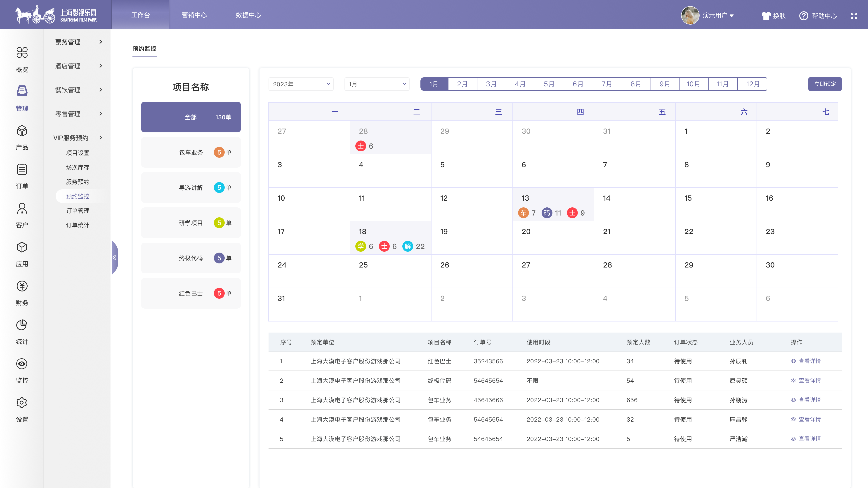The width and height of the screenshot is (868, 488).
Task: Click eye icon for order 35243566
Action: tap(793, 361)
